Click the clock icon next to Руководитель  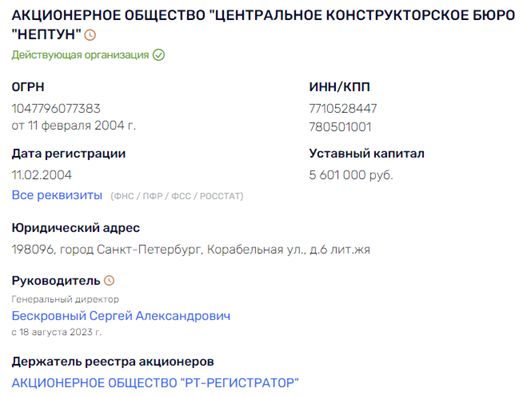[109, 280]
